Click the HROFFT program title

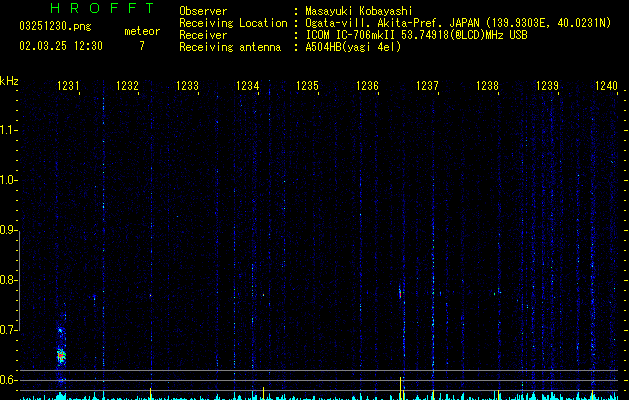[x=102, y=8]
